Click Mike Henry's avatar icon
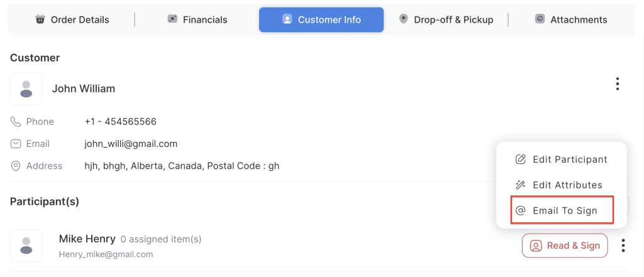This screenshot has height=277, width=644. (26, 246)
